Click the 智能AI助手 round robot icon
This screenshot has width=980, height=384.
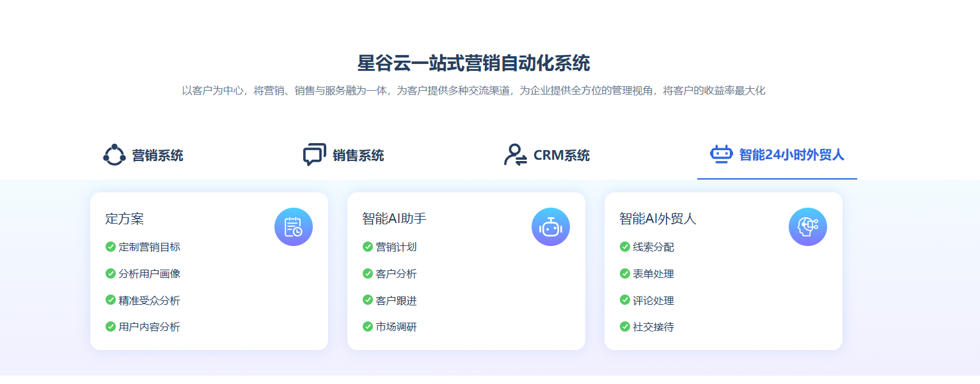551,227
